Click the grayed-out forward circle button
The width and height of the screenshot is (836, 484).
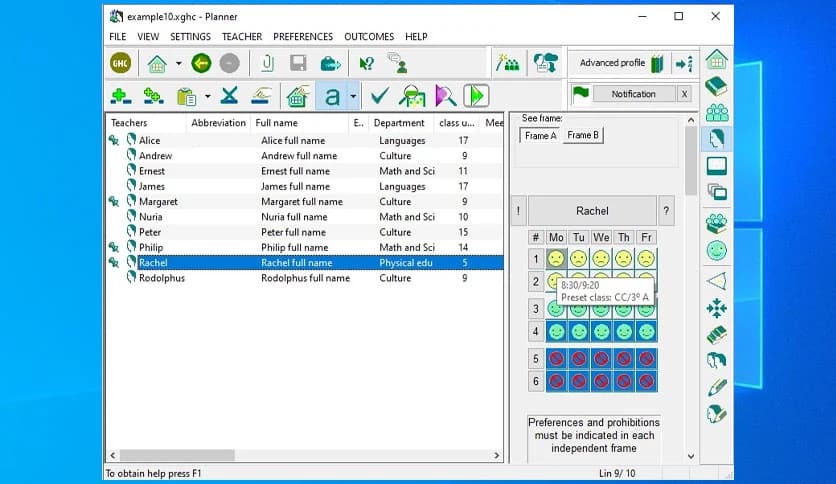[x=229, y=63]
